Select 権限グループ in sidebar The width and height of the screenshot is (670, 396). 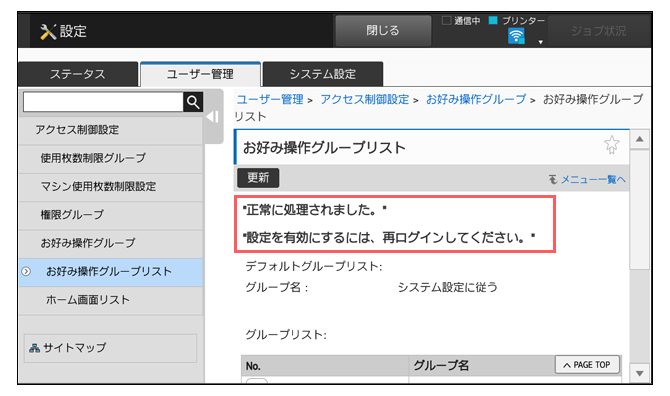(x=111, y=215)
